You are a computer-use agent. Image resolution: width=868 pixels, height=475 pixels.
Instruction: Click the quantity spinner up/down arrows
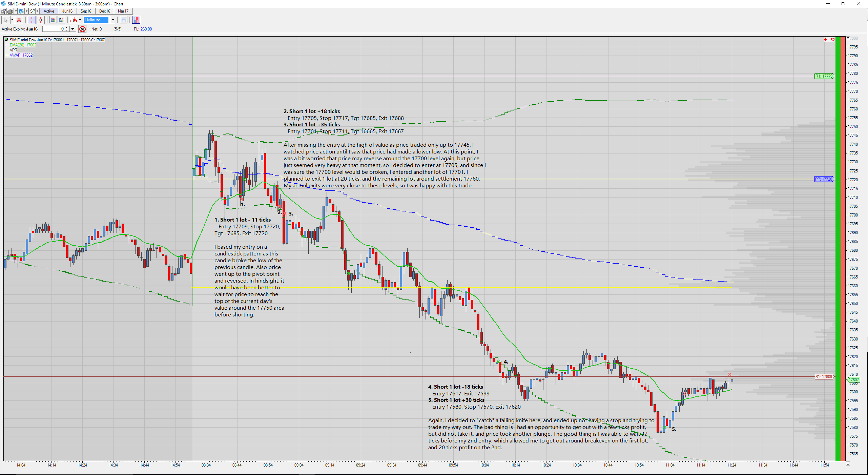click(x=67, y=29)
